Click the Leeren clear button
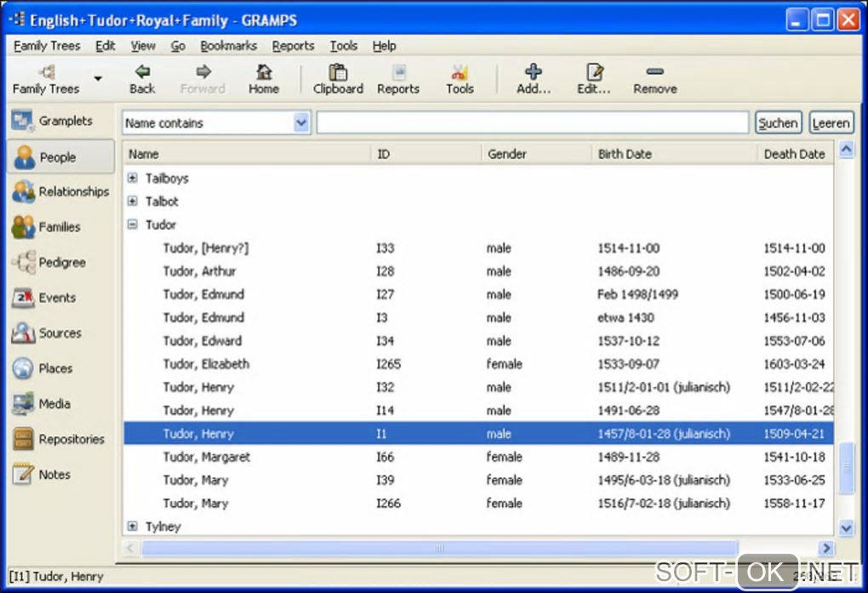The width and height of the screenshot is (868, 593). tap(831, 123)
